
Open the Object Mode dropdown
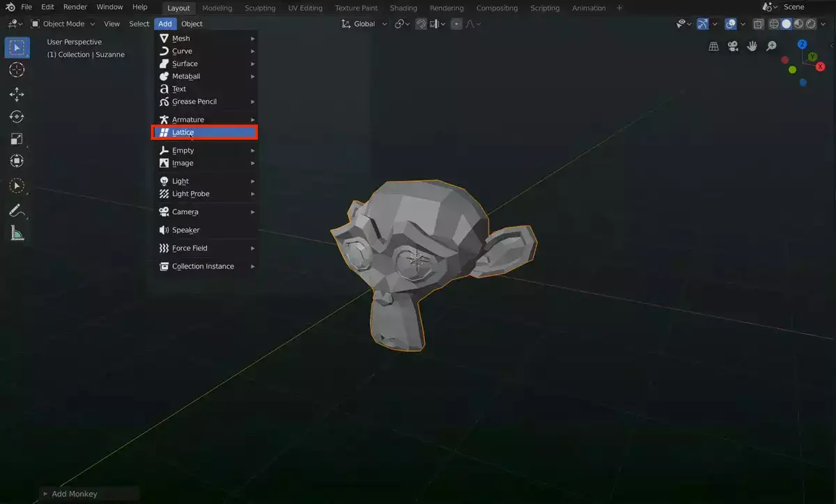[63, 24]
